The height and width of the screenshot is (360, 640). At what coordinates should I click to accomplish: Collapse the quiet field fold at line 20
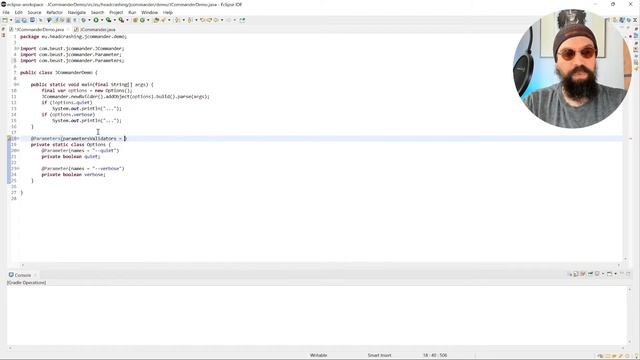(x=18, y=150)
